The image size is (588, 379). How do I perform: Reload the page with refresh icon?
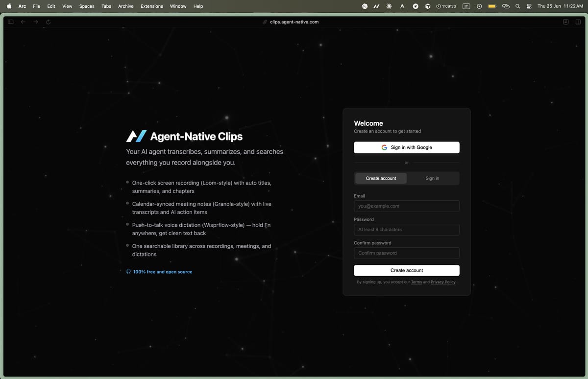tap(49, 22)
